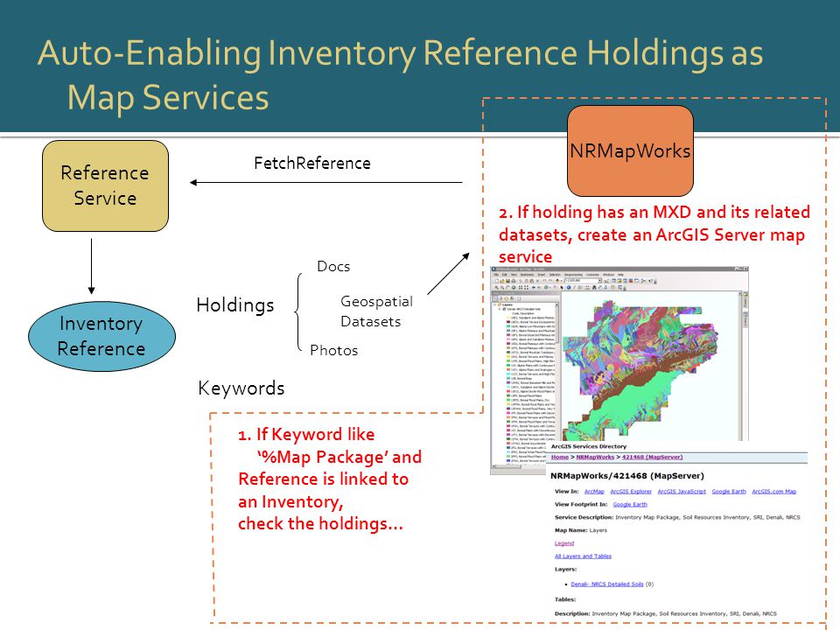Click the Photos label

click(333, 350)
